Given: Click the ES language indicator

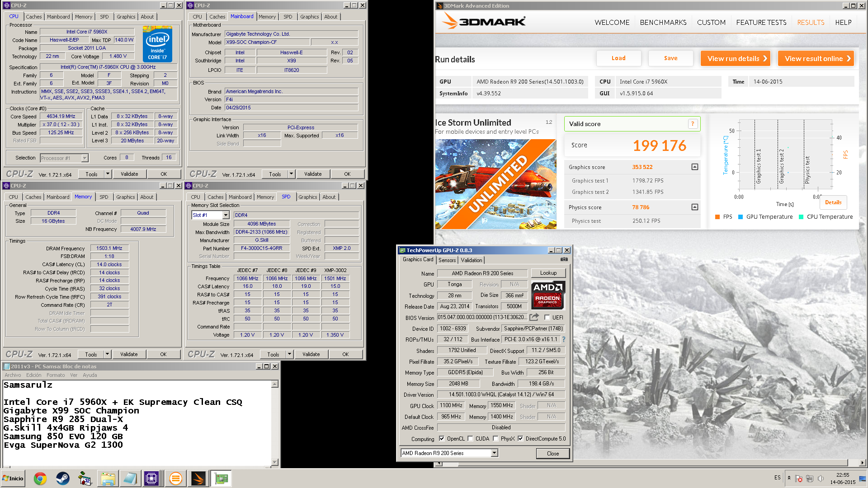Looking at the screenshot, I should click(x=777, y=478).
